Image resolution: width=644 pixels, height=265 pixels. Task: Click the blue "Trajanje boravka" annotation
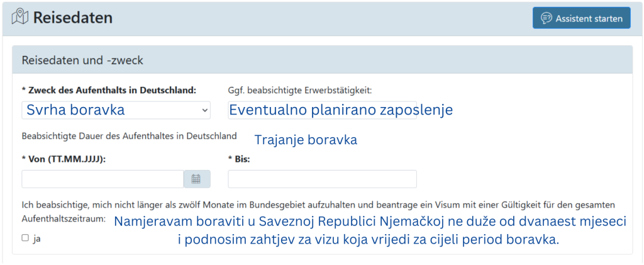306,140
